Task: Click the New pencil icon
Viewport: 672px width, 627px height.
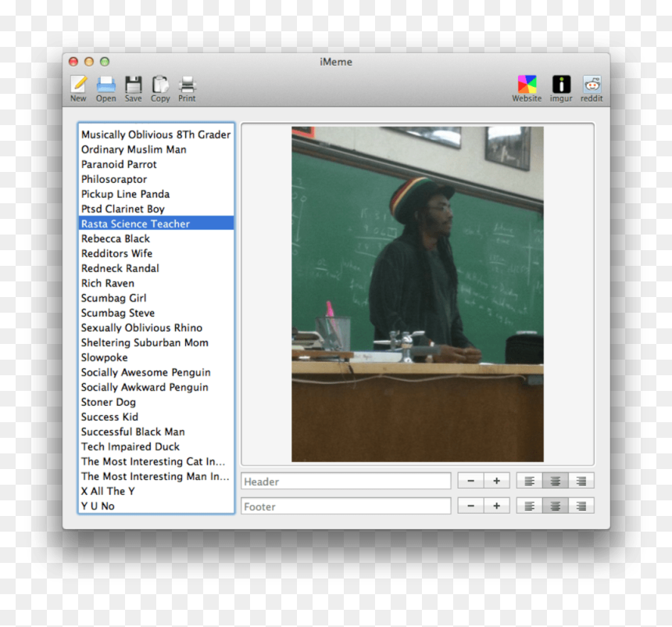Action: click(78, 84)
